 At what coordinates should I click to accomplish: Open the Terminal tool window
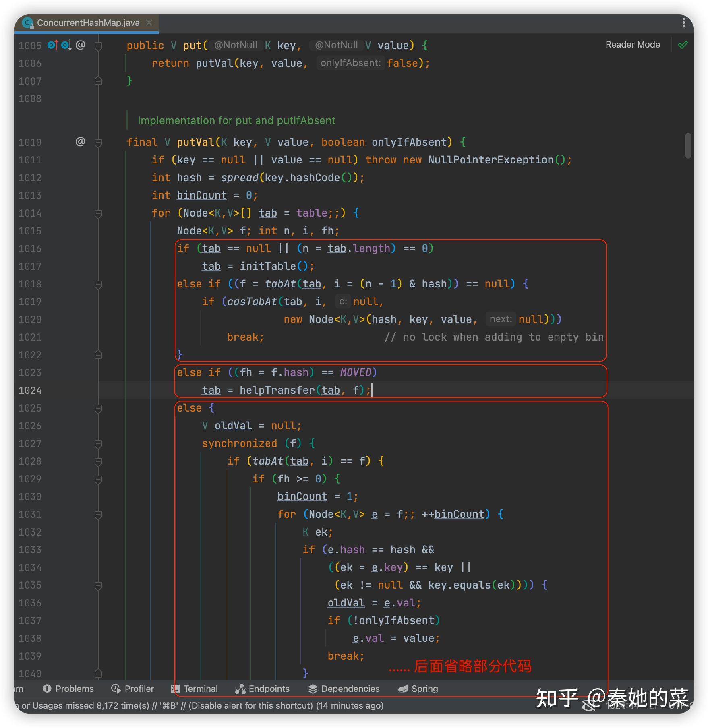[195, 689]
